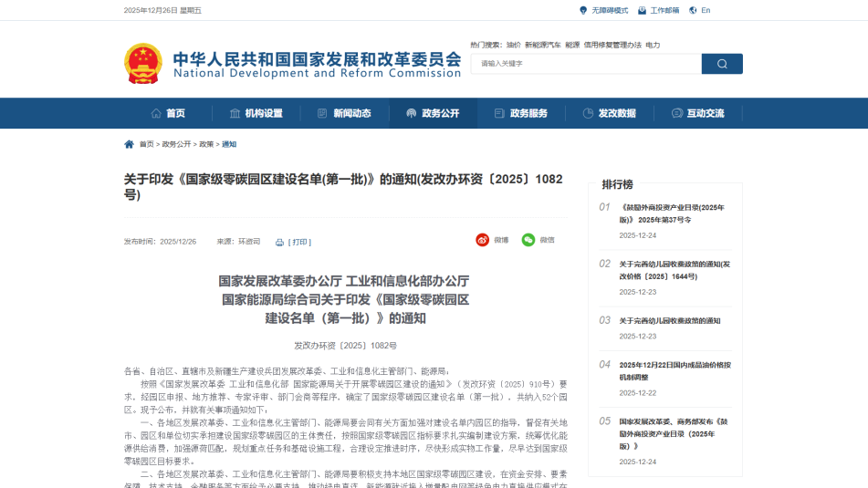Open the 首页 navigation tab
The width and height of the screenshot is (868, 488).
click(x=168, y=113)
